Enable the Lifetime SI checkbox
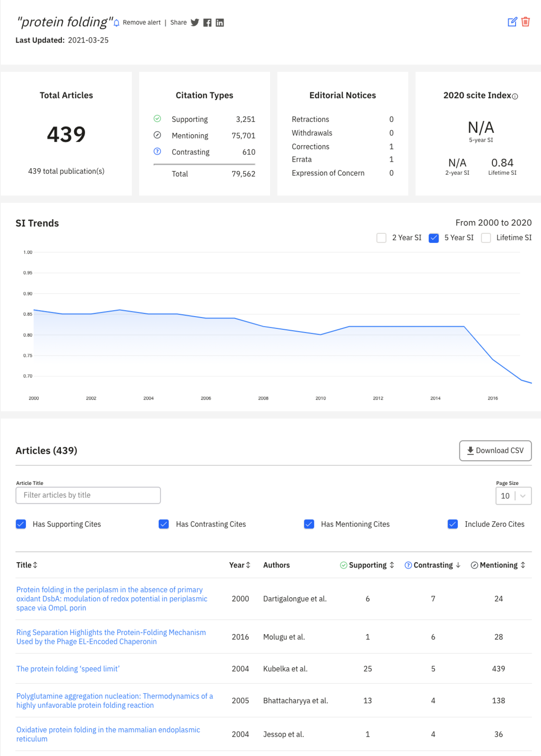Image resolution: width=541 pixels, height=756 pixels. click(x=486, y=238)
